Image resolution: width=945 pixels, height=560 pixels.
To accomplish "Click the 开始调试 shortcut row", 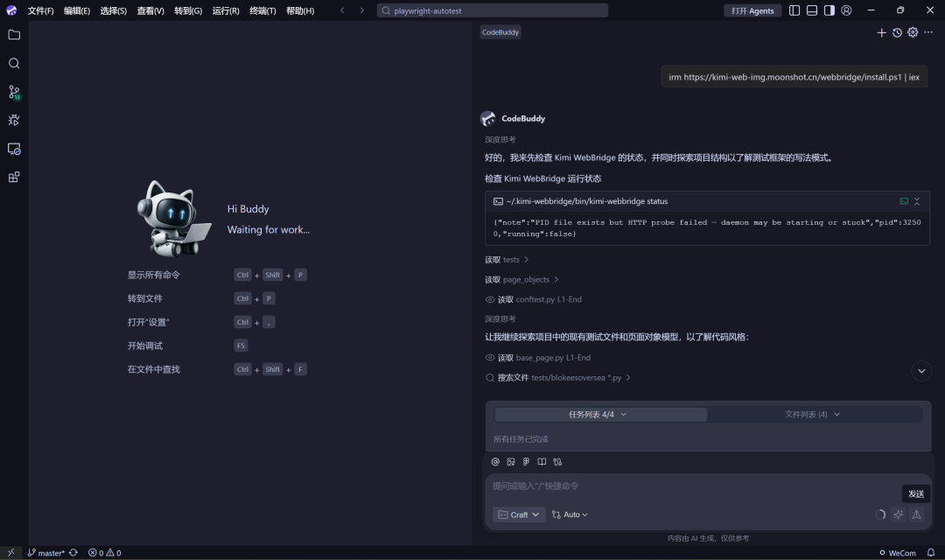I will coord(187,346).
